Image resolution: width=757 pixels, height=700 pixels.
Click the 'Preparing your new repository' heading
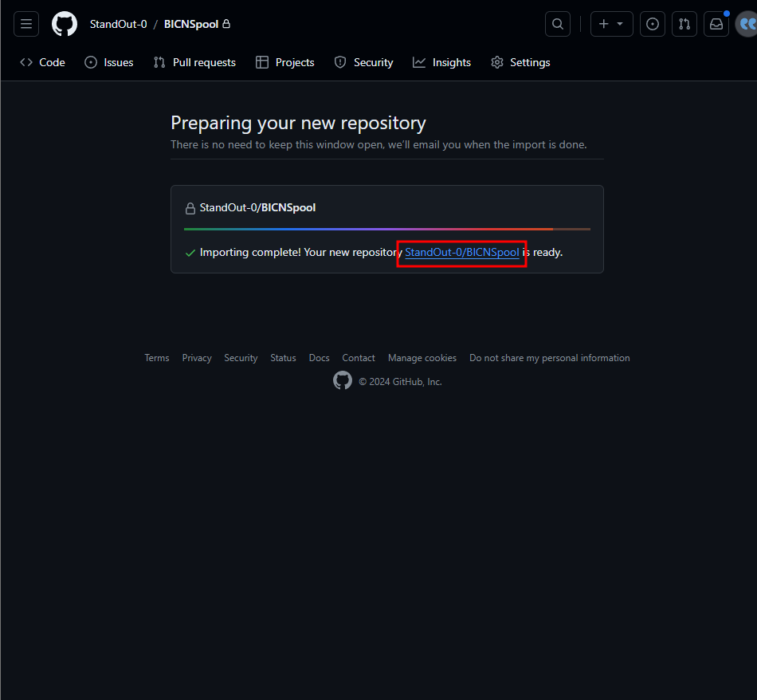(x=298, y=124)
